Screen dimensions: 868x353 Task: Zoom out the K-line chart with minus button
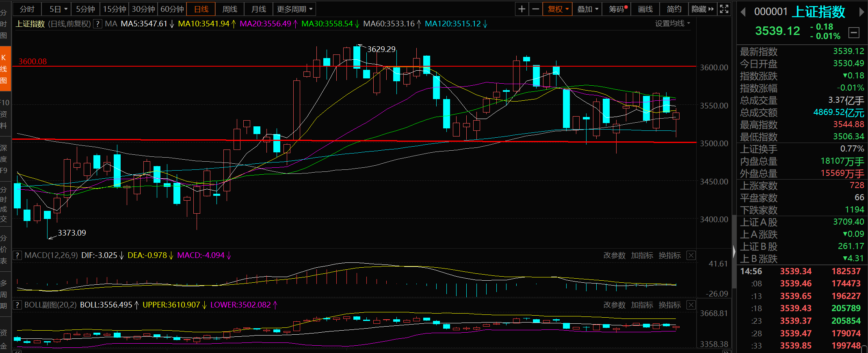536,9
